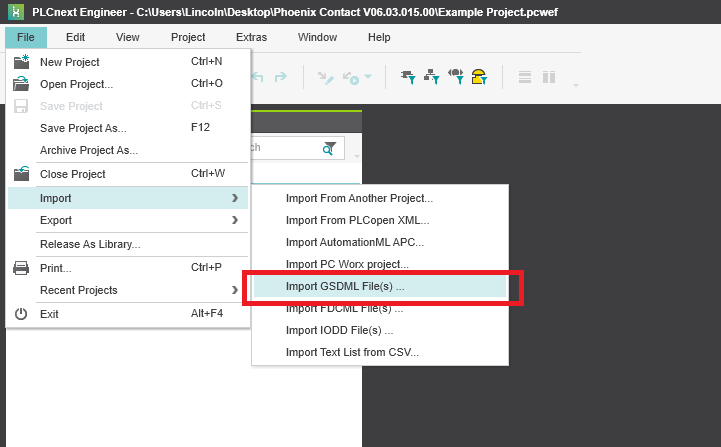Click the undo arrow in the toolbar
The height and width of the screenshot is (447, 721).
(x=258, y=77)
